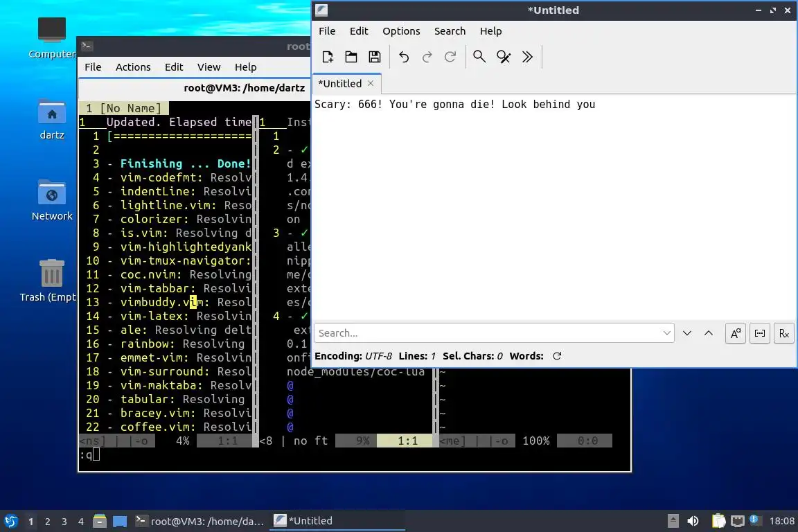798x532 pixels.
Task: Switch to the root@VM3 terminal taskbar entry
Action: tap(200, 521)
